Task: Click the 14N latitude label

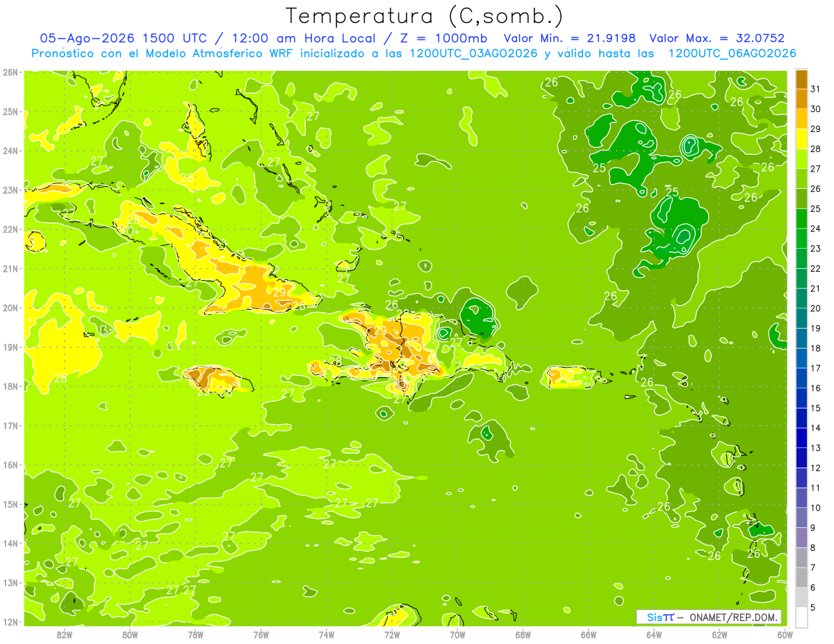Action: (10, 543)
